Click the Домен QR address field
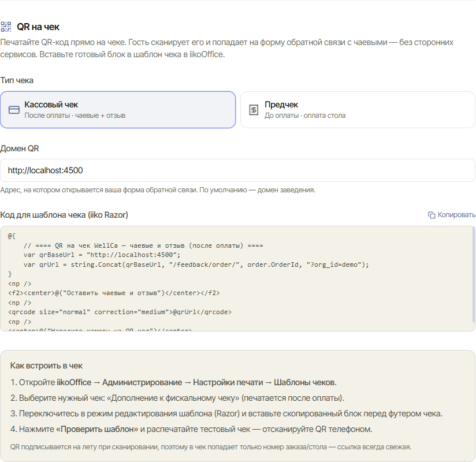Image resolution: width=476 pixels, height=462 pixels. (x=237, y=170)
